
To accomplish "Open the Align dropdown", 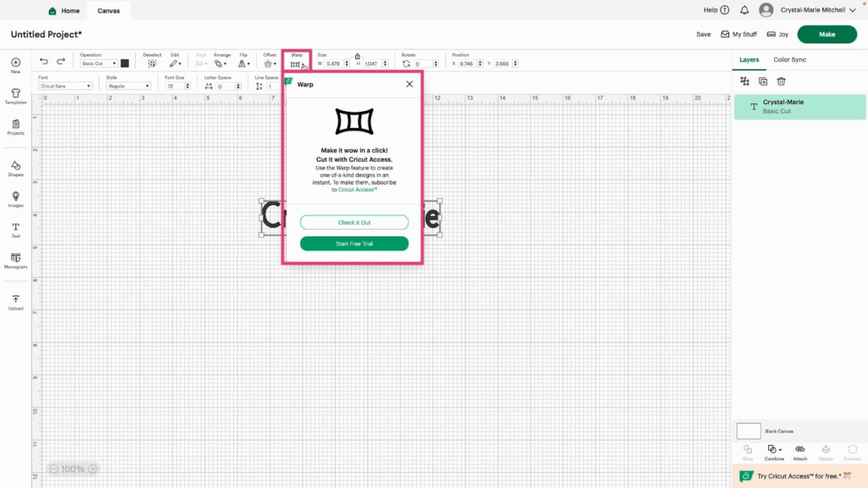I will pyautogui.click(x=201, y=64).
